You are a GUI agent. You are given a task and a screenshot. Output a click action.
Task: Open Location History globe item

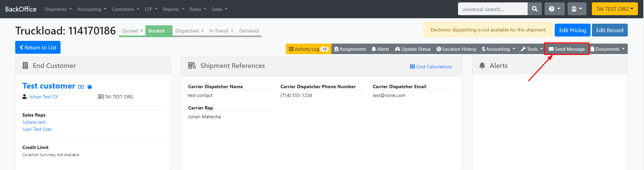point(456,49)
